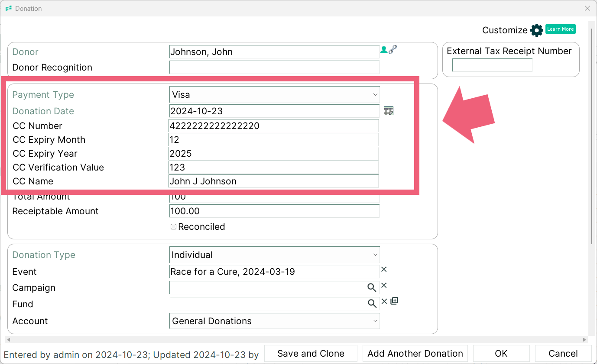Image resolution: width=597 pixels, height=364 pixels.
Task: Click the horizontal scrollbar track
Action: point(297,340)
